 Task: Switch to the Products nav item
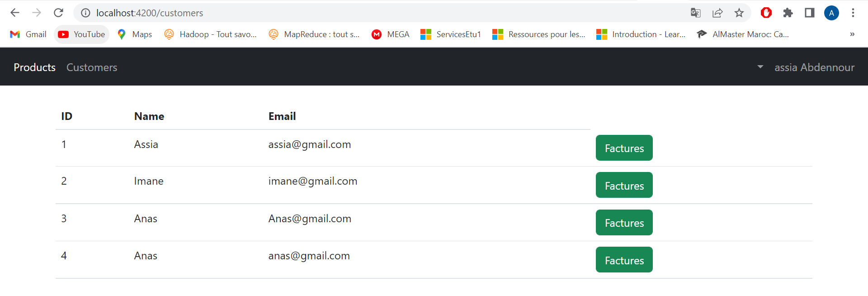pos(34,67)
